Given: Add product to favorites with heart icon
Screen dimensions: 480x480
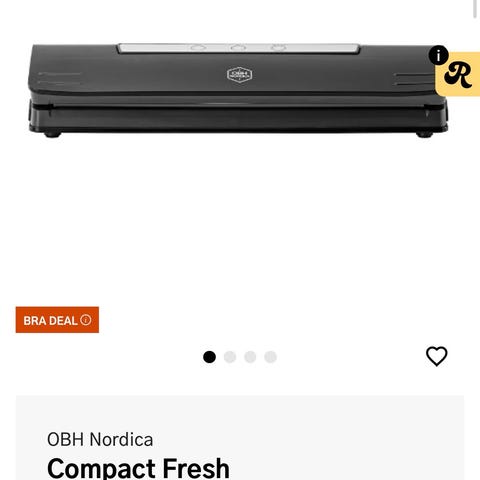Looking at the screenshot, I should tap(437, 356).
